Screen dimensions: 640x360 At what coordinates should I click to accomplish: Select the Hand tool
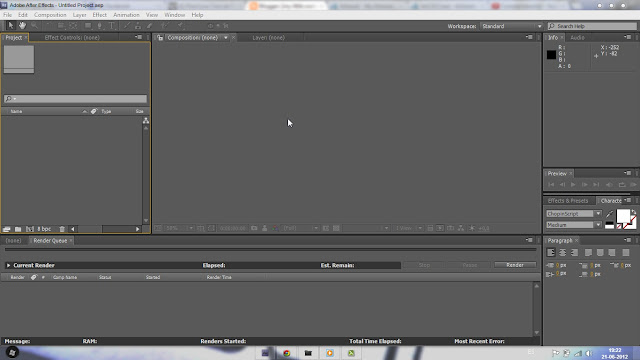[22, 26]
